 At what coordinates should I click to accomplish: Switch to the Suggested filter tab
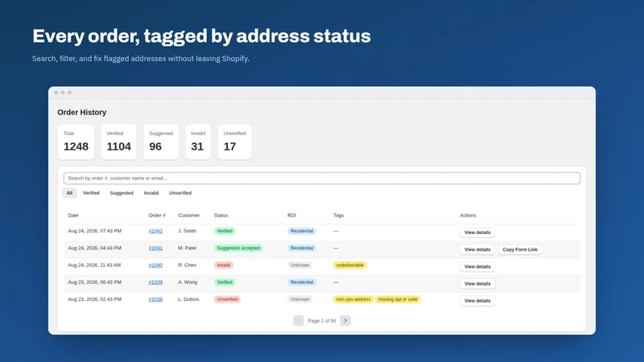point(122,193)
